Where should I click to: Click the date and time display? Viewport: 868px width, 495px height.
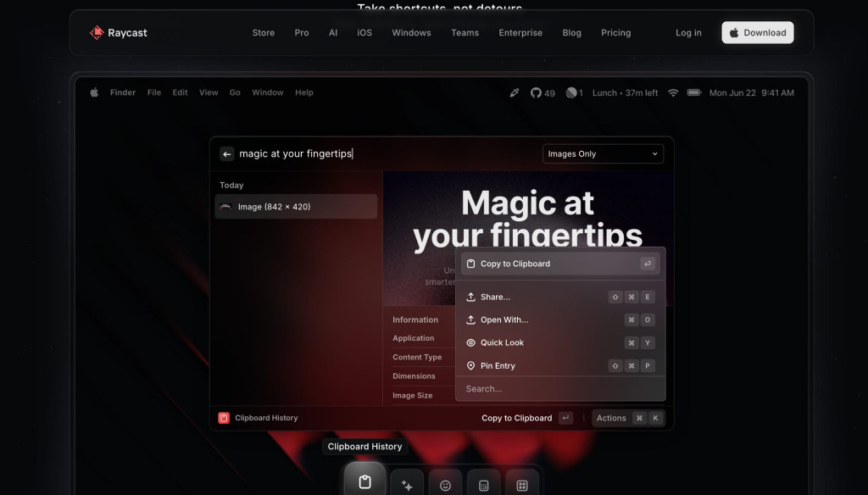click(751, 93)
